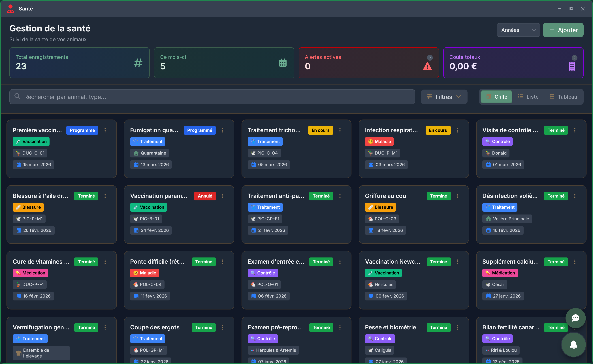Image resolution: width=593 pixels, height=364 pixels.
Task: Open menu on Coupe des ergots card
Action: (x=223, y=327)
